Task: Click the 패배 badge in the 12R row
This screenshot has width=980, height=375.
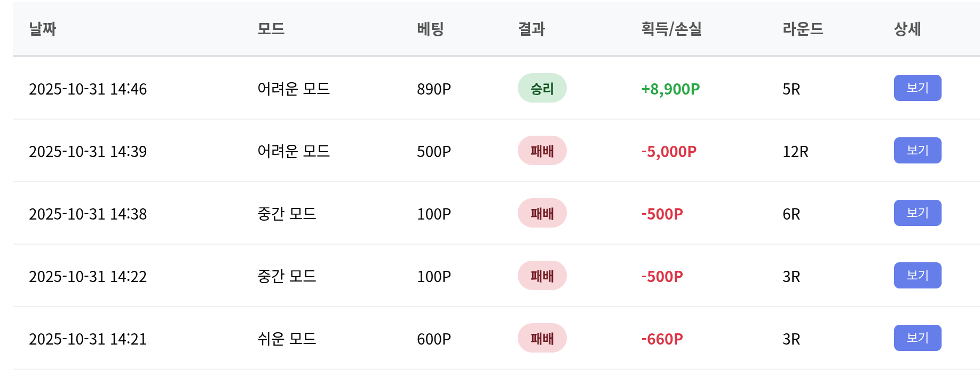Action: pos(542,151)
